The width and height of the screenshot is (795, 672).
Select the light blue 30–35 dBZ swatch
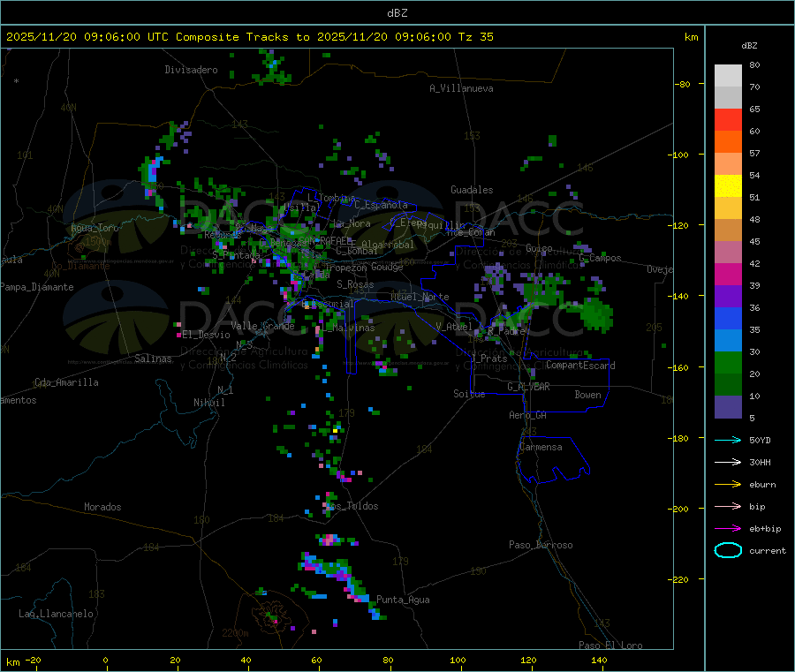(x=728, y=341)
